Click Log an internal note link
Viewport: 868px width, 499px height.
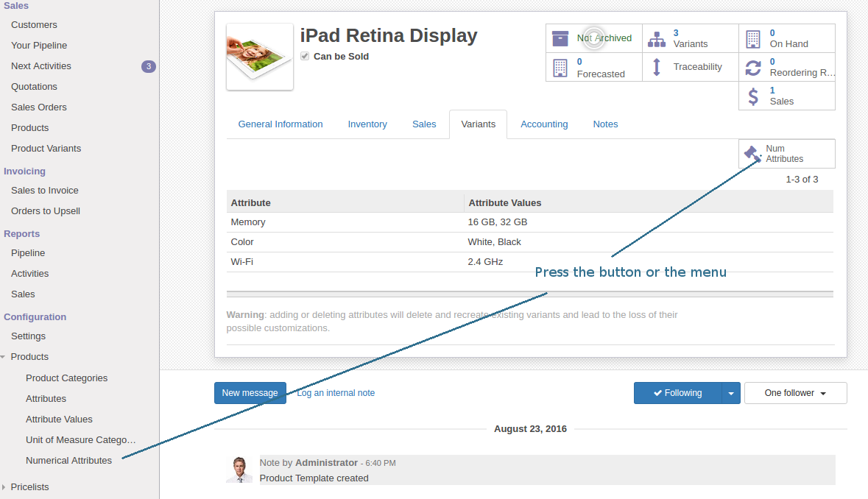336,393
